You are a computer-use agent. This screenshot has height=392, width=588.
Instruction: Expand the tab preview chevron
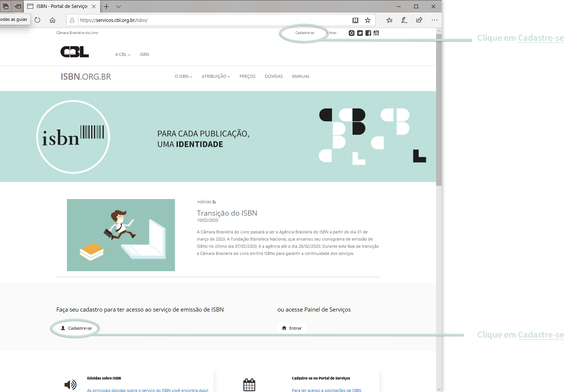[118, 6]
